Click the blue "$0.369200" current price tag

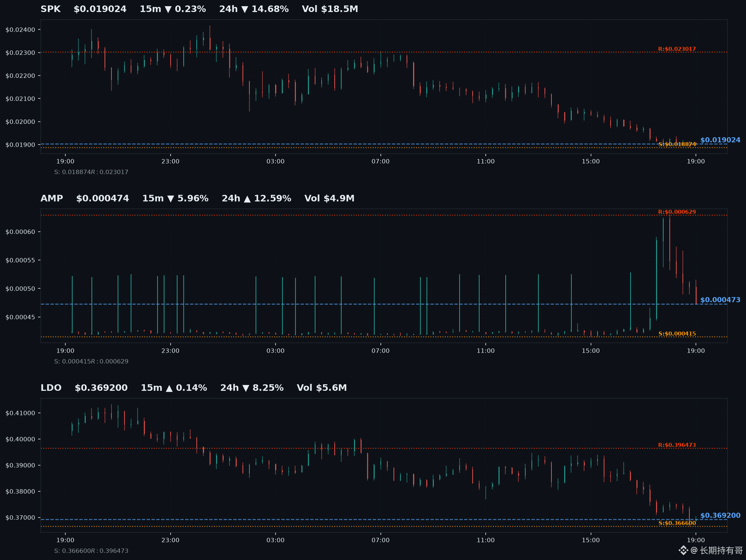[x=720, y=515]
